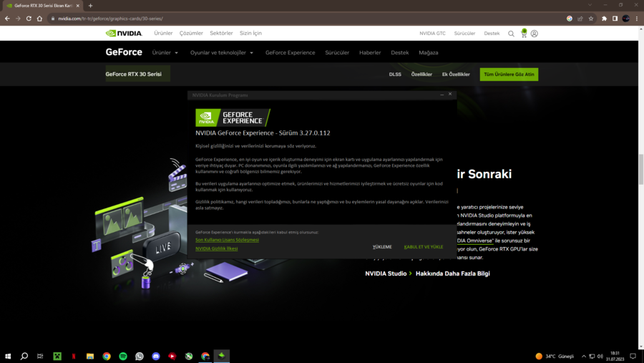Reload the page with refresh icon
Screen dimensions: 644x363
point(29,19)
